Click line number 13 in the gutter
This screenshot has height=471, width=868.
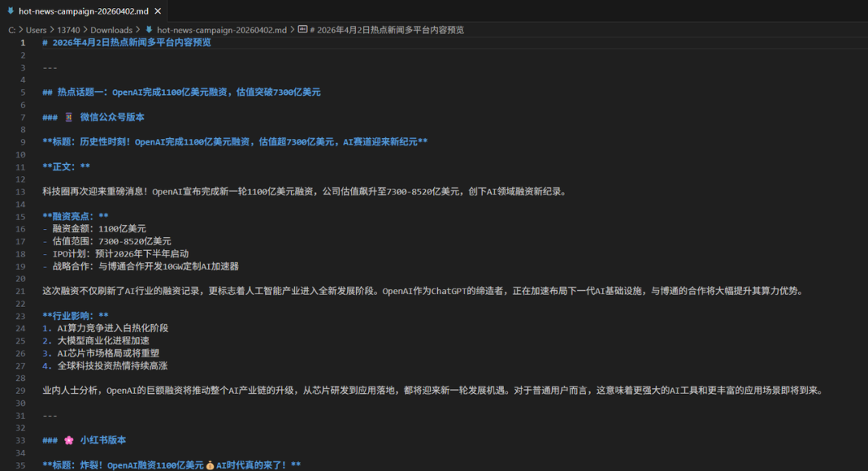point(20,192)
